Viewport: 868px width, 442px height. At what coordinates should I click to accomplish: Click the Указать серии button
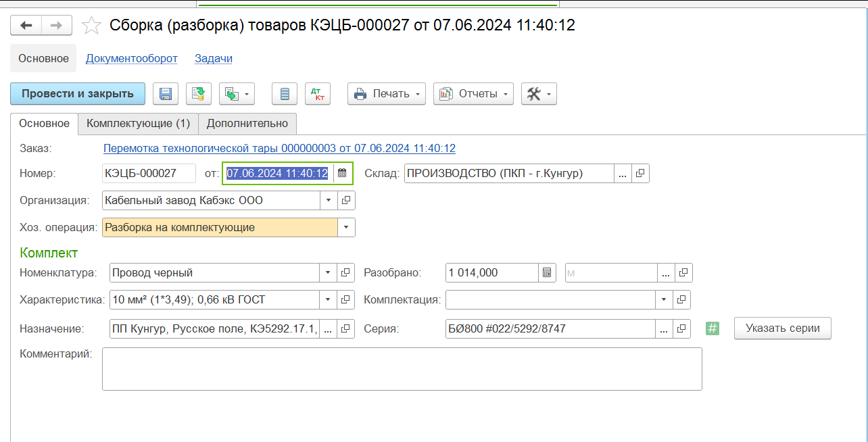[783, 328]
